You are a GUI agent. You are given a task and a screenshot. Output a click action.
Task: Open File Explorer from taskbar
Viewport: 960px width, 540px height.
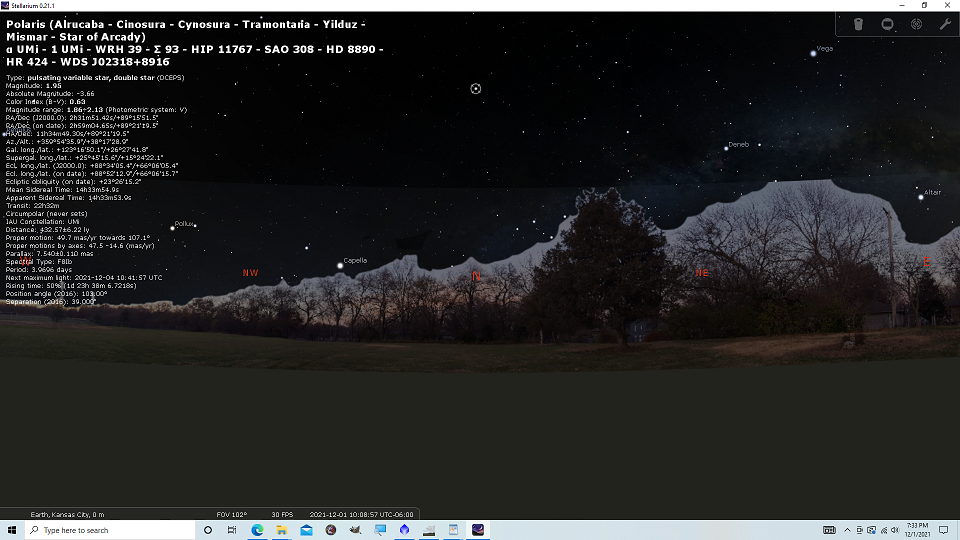(x=282, y=530)
